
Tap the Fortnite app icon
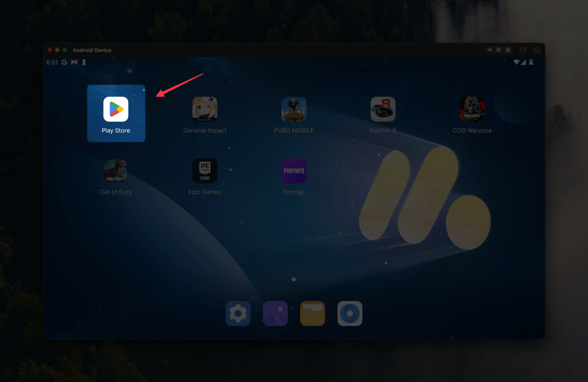(x=293, y=171)
